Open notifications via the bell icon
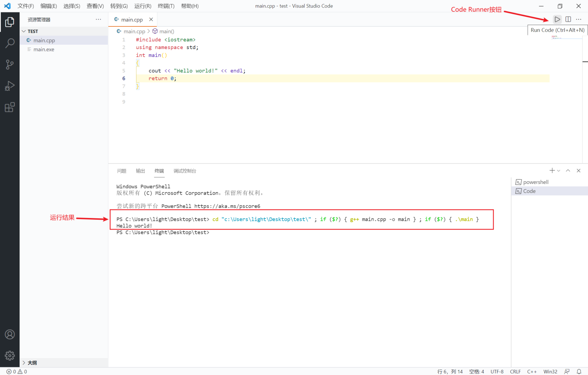The height and width of the screenshot is (375, 588). point(579,371)
